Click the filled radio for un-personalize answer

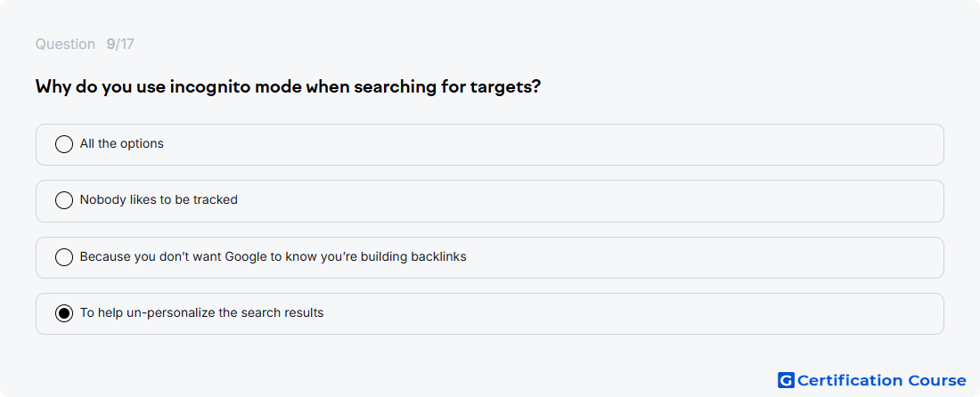pyautogui.click(x=64, y=313)
